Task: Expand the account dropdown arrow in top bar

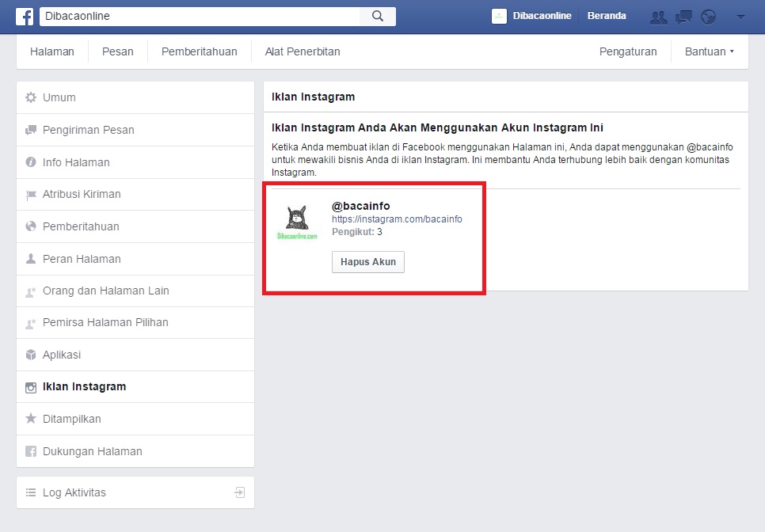Action: pyautogui.click(x=740, y=17)
